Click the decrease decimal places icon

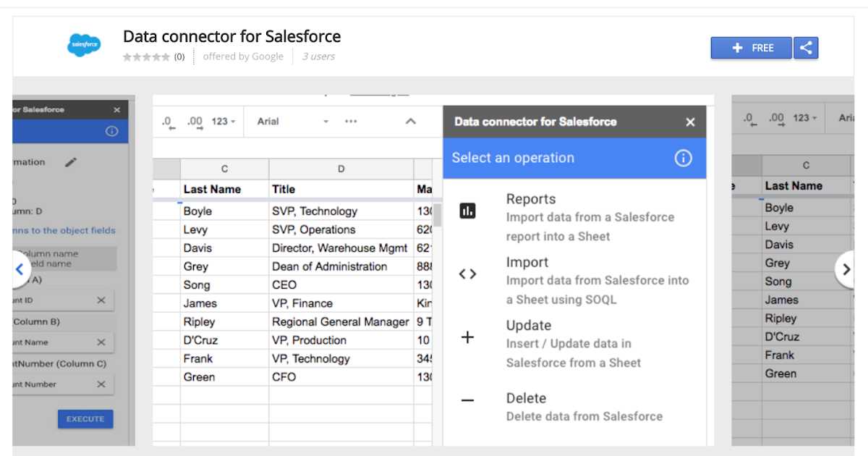coord(169,122)
